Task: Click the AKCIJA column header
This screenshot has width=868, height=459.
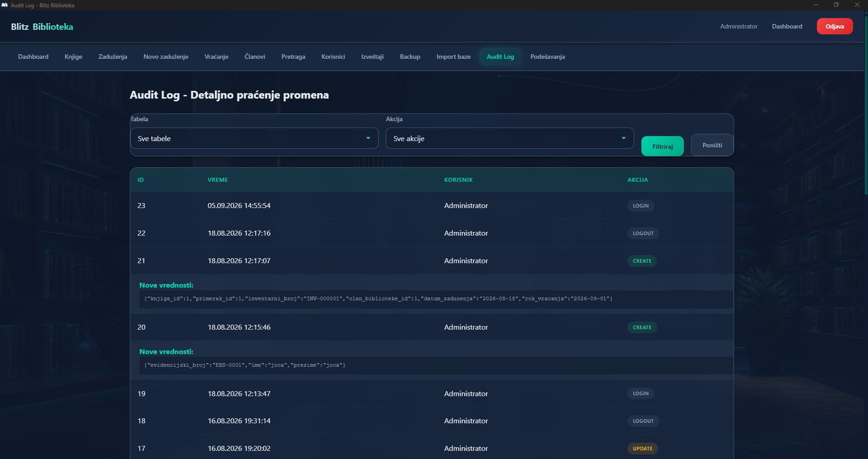Action: (637, 180)
